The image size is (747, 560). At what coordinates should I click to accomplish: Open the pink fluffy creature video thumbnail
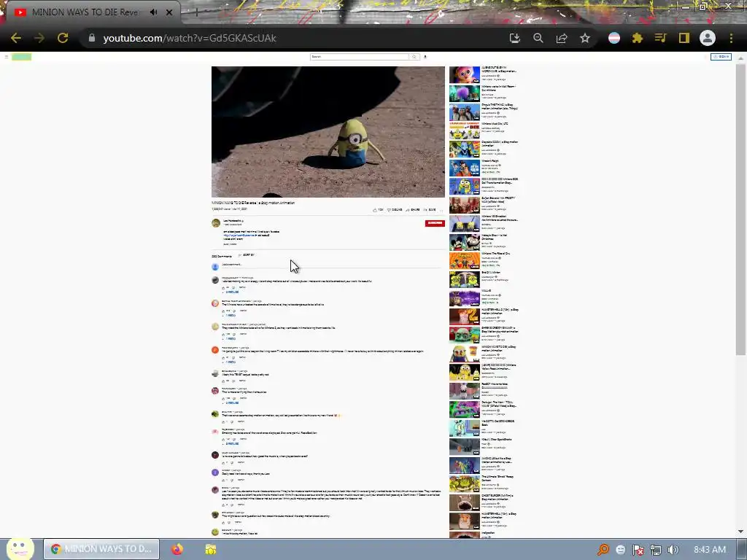pos(465,75)
